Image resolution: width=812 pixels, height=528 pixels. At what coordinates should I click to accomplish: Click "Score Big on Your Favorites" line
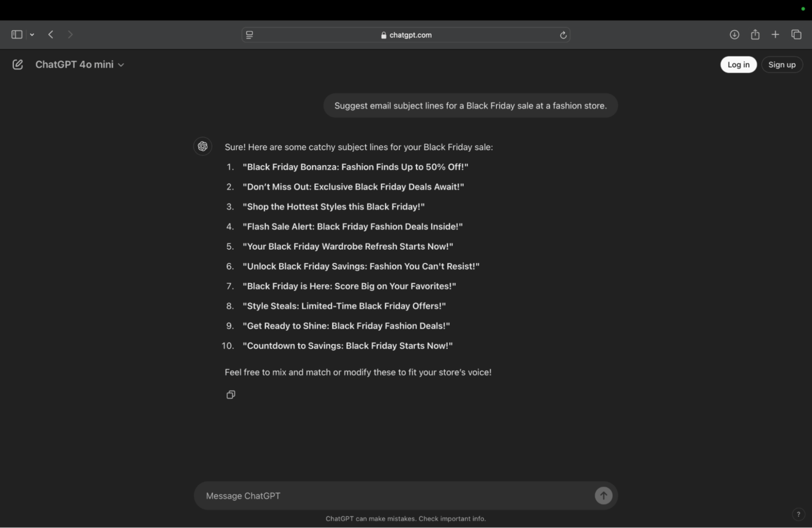pyautogui.click(x=349, y=286)
